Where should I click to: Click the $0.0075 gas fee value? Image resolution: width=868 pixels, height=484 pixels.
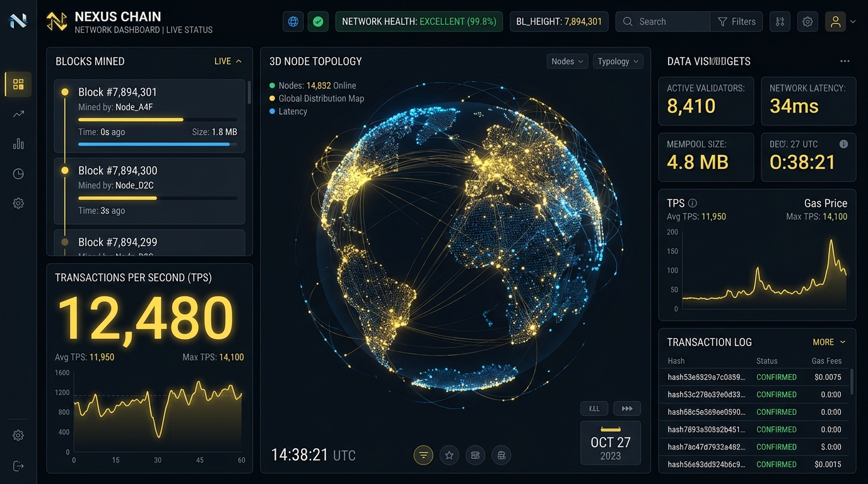pyautogui.click(x=828, y=377)
